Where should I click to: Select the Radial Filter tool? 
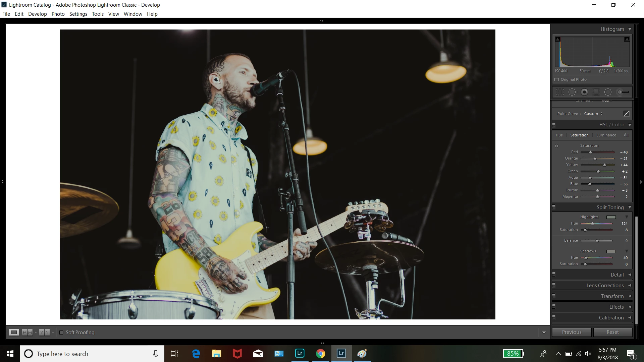click(x=608, y=92)
